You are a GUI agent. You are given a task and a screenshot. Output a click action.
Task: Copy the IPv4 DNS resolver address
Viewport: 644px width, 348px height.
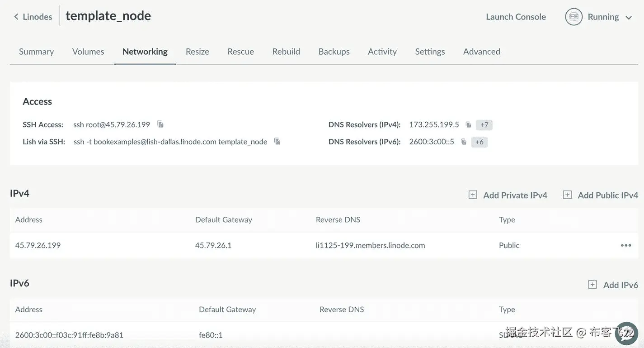point(469,124)
